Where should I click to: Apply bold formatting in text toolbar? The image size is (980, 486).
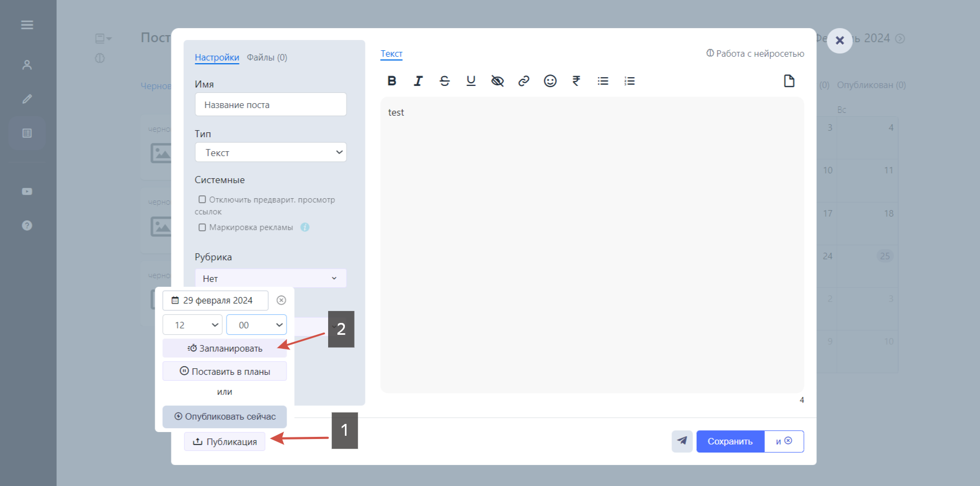pyautogui.click(x=392, y=81)
